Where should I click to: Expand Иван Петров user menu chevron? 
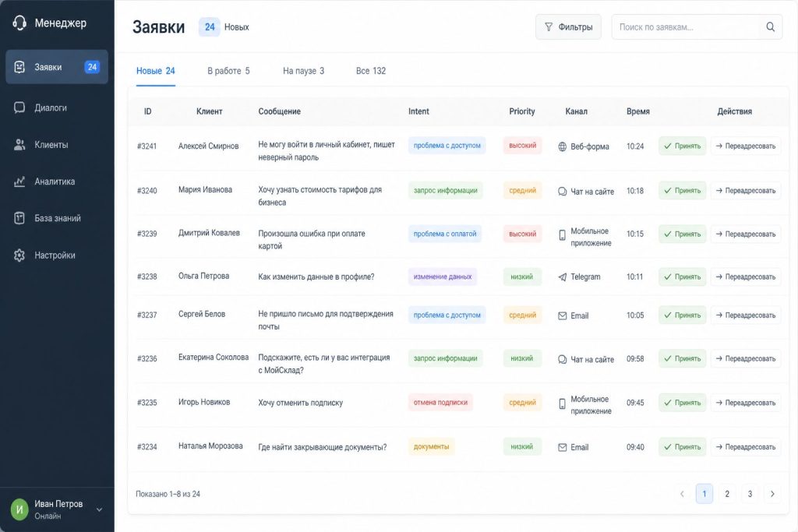click(99, 509)
